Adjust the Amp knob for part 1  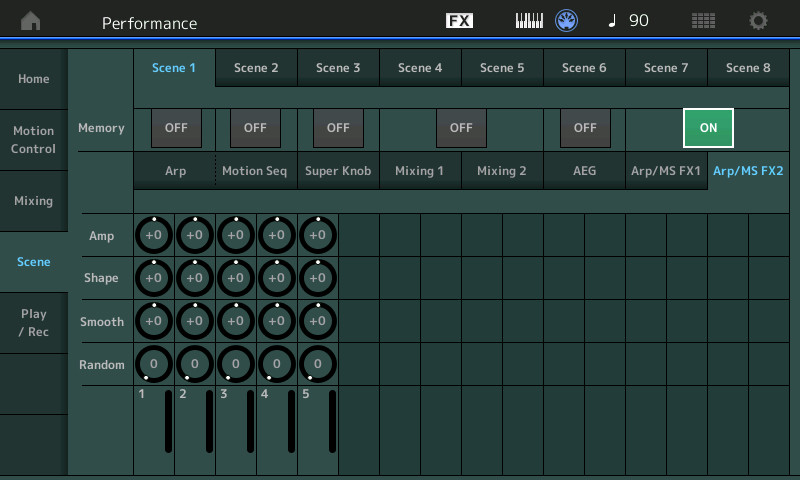153,236
